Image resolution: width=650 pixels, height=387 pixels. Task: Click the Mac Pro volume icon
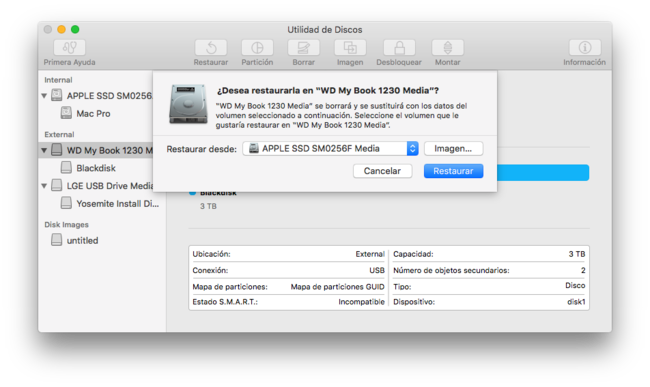(x=66, y=113)
